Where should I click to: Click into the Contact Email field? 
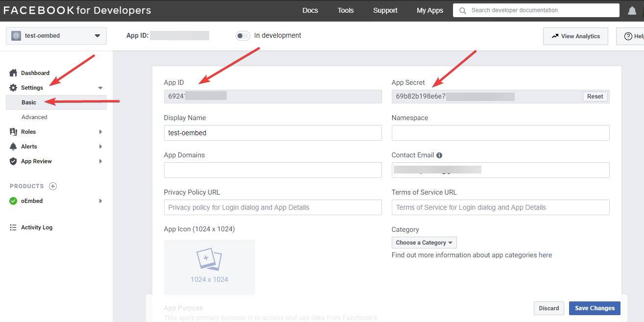pos(501,170)
